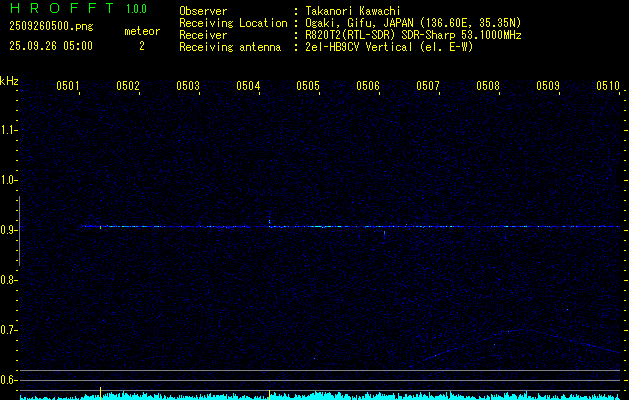Viewport: 629px width, 400px height.
Task: Click the 0504 time axis label
Action: click(x=248, y=85)
